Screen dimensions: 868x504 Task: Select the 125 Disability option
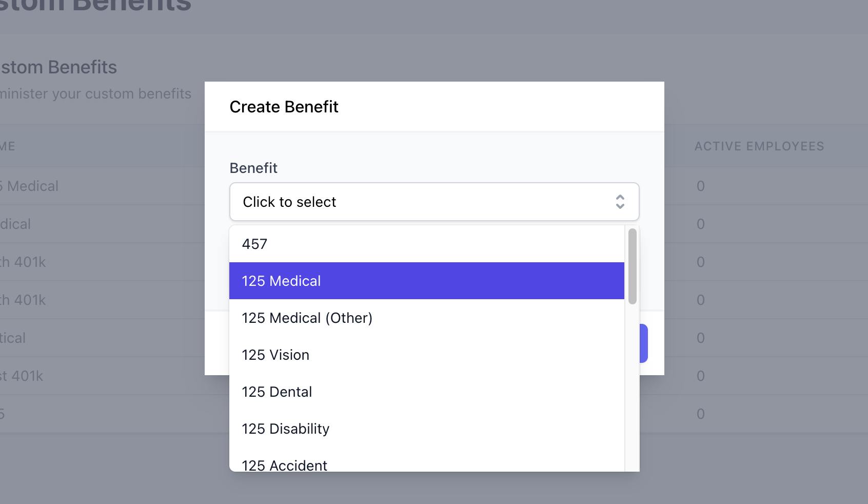426,429
